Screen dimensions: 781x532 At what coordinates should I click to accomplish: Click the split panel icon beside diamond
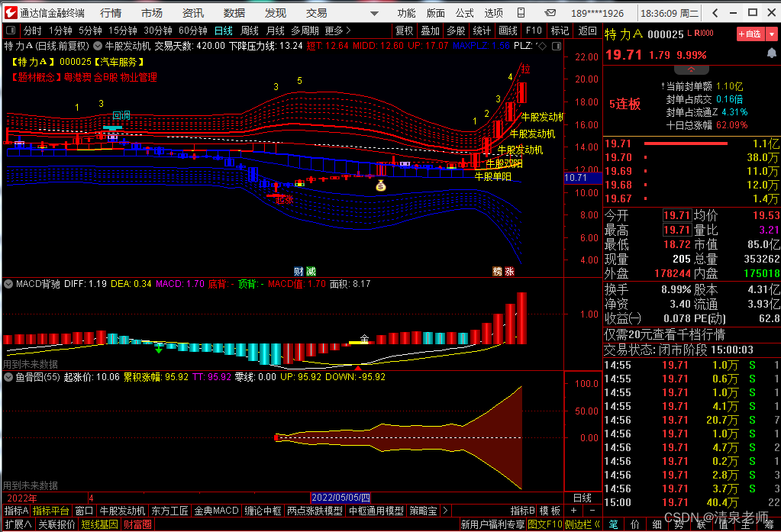pos(557,46)
